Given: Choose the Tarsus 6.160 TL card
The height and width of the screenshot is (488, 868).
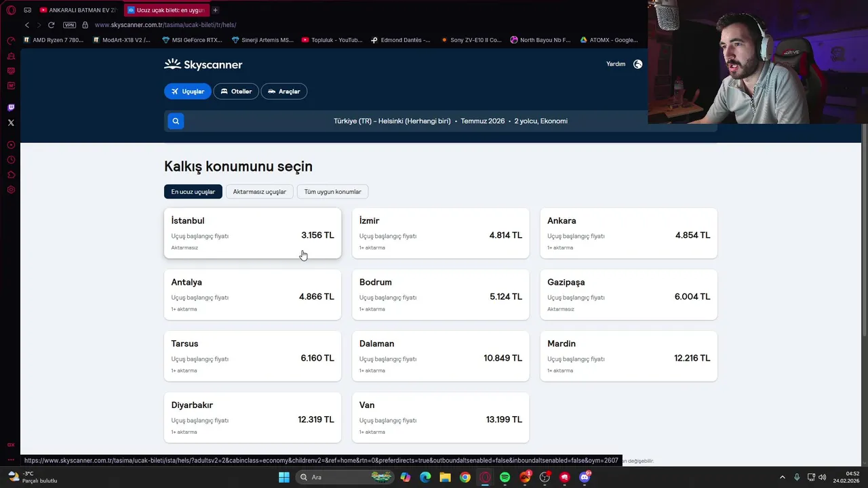Looking at the screenshot, I should [252, 356].
